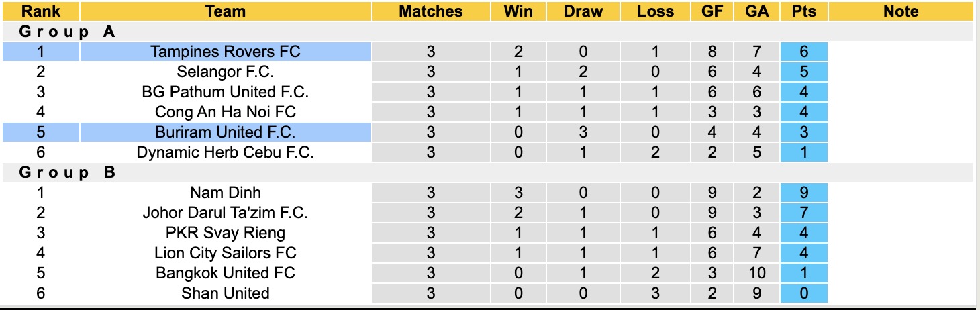
Task: Click the Rank column header
Action: (41, 11)
